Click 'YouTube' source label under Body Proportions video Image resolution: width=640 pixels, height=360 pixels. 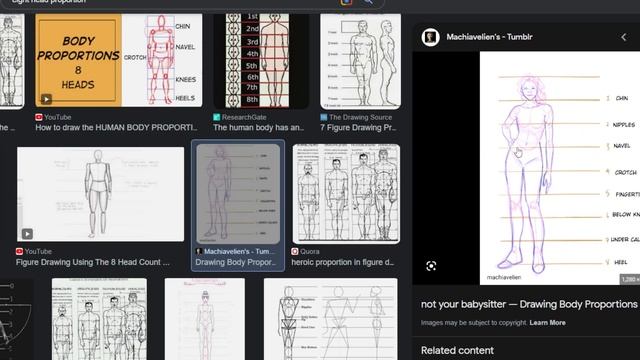(x=58, y=117)
